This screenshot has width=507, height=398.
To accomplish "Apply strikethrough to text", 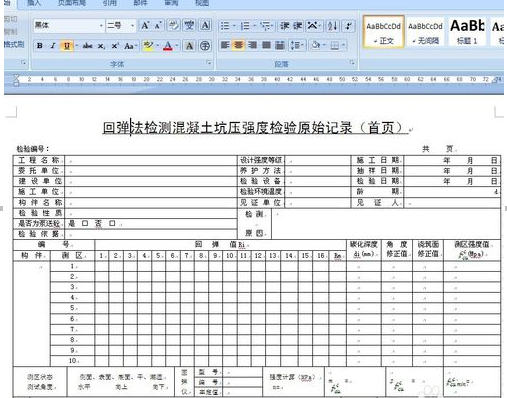I will click(x=87, y=46).
